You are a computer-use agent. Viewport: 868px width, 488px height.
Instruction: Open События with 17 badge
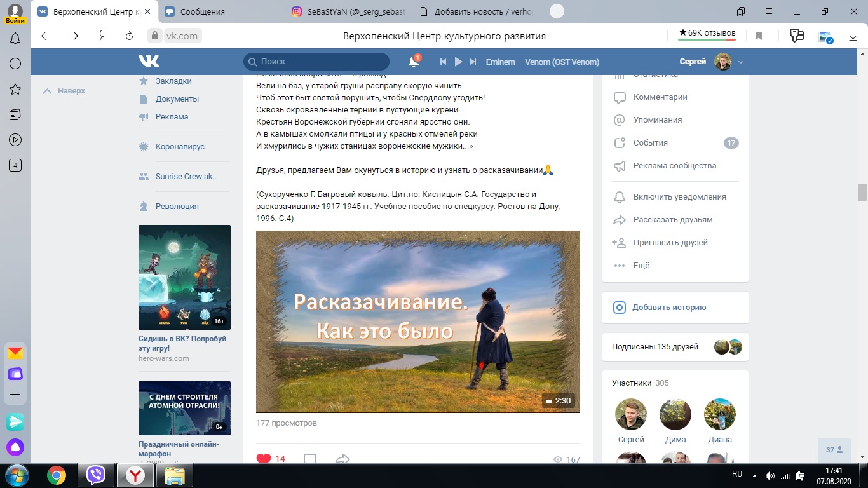(x=675, y=143)
